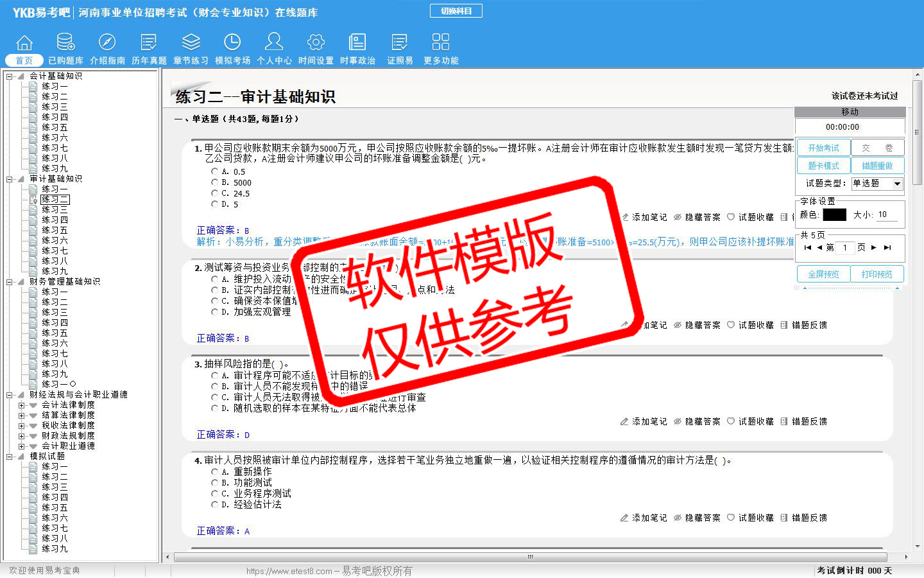This screenshot has width=924, height=578.
Task: Click the 切换科目 button
Action: coord(456,11)
